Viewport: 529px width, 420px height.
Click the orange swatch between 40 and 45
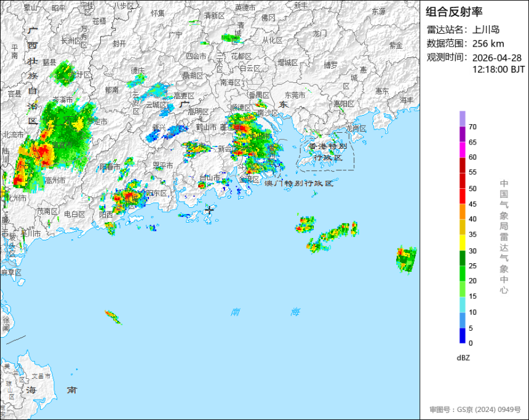[x=462, y=212]
